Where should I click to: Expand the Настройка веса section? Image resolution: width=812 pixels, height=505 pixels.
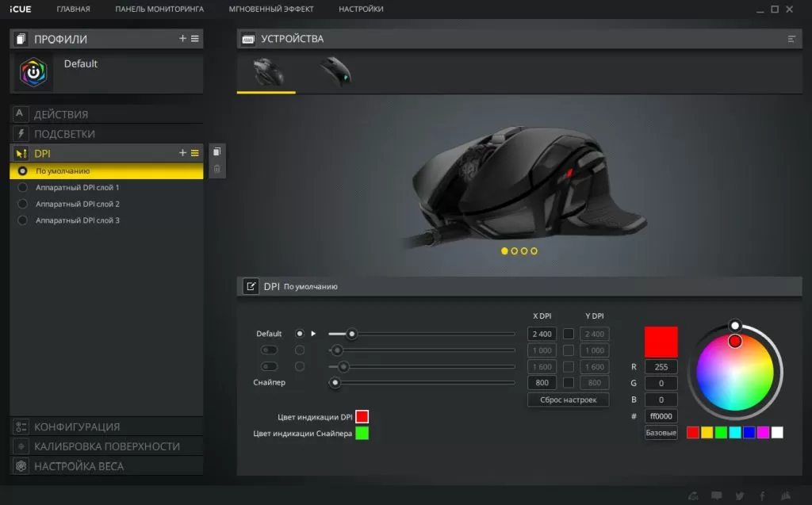[x=107, y=466]
